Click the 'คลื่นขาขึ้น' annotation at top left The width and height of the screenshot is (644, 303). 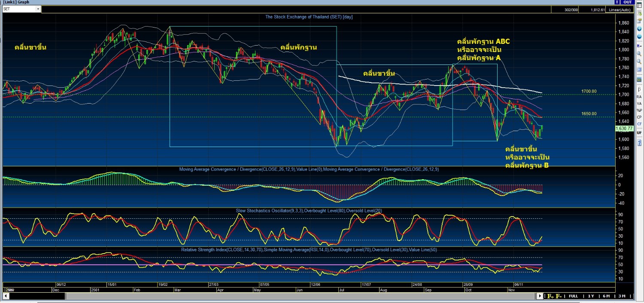tap(30, 47)
